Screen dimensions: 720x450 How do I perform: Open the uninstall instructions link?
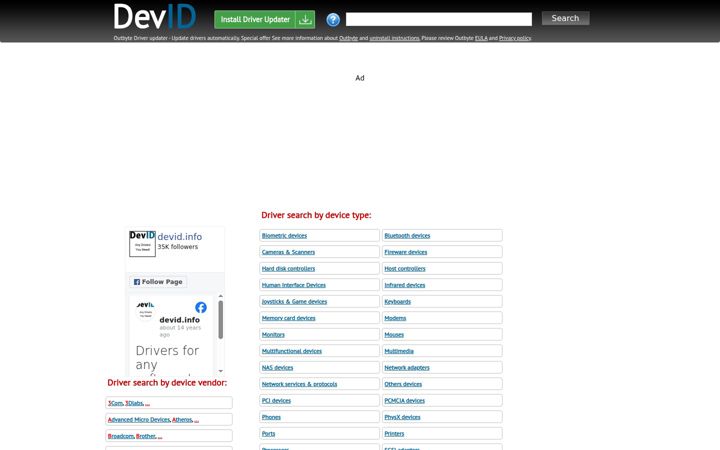click(394, 38)
